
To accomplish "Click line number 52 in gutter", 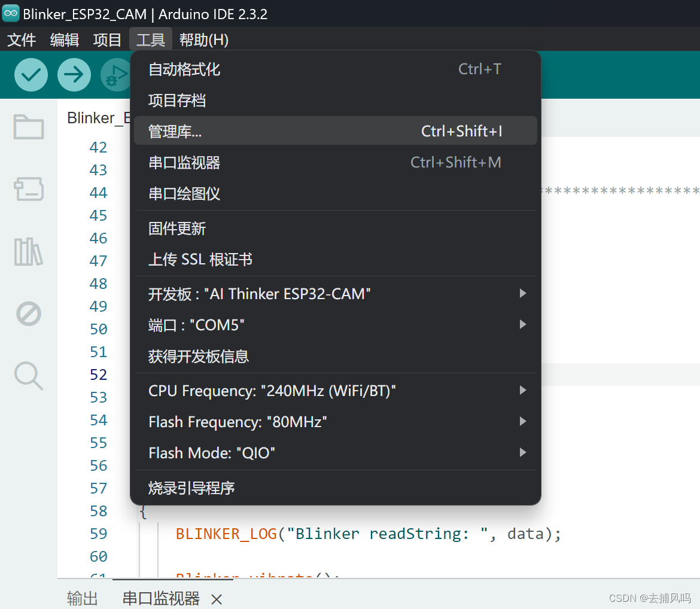I will coord(98,374).
